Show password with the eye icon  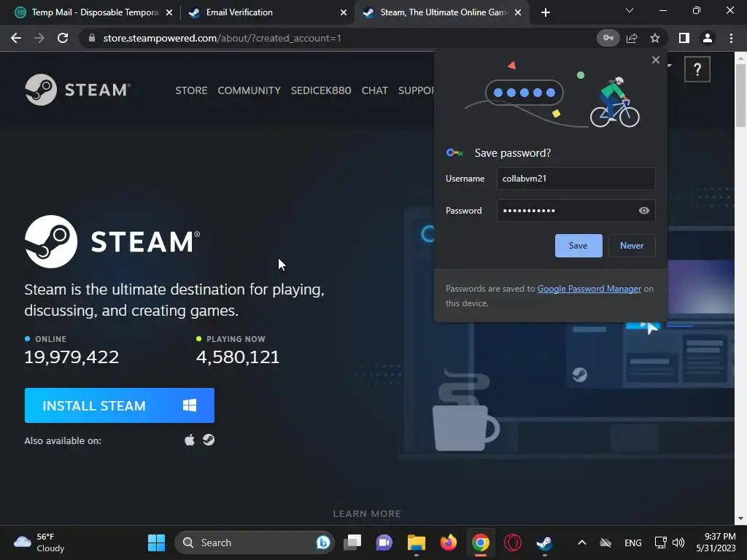click(643, 211)
